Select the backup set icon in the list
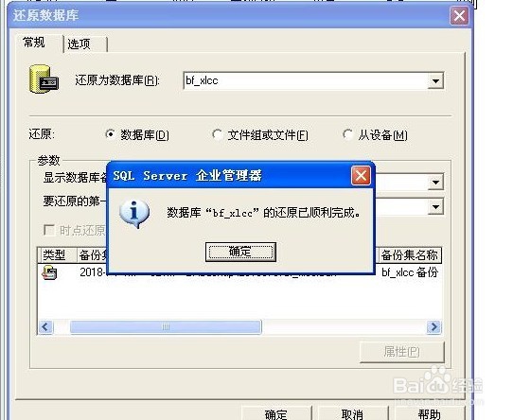This screenshot has height=420, width=513. tap(50, 272)
